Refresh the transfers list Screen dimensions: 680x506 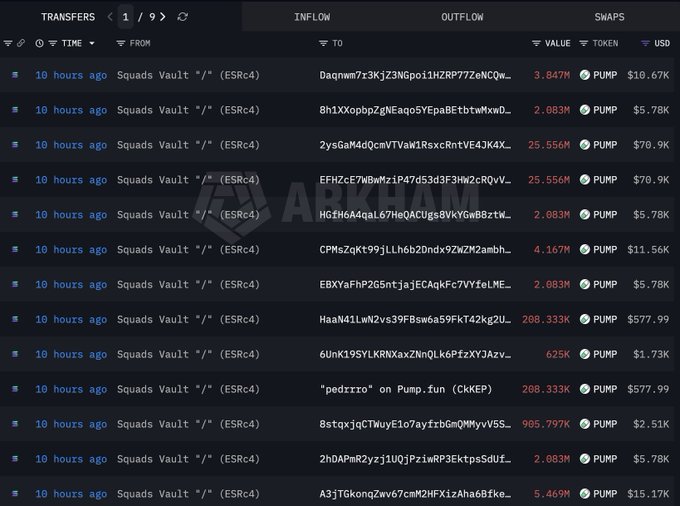[183, 17]
